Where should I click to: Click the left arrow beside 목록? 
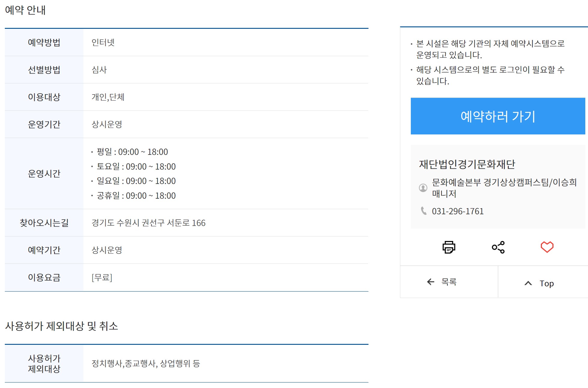431,281
